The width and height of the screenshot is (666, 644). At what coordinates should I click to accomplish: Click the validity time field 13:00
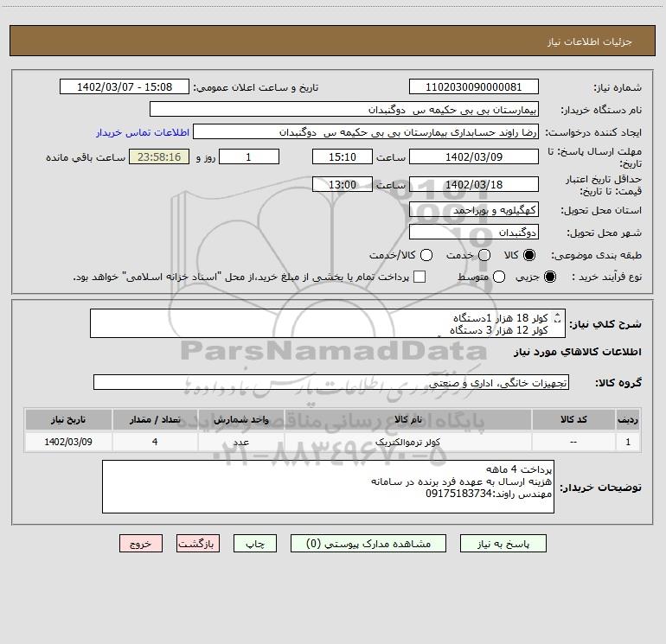343,184
